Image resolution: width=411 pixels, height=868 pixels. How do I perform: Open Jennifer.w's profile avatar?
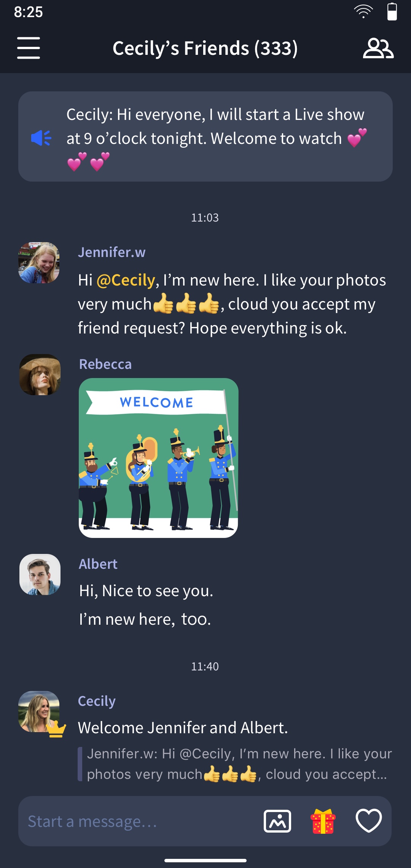coord(39,263)
